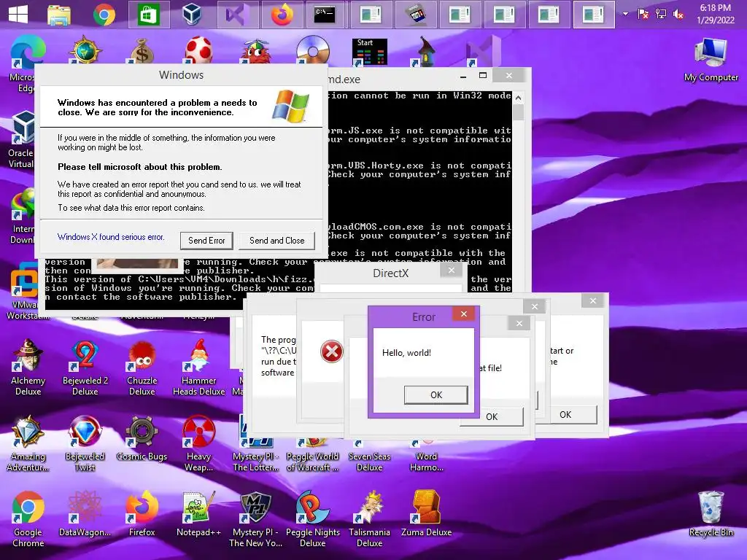747x560 pixels.
Task: Open the Heavy Weapon desktop icon
Action: pos(199,443)
